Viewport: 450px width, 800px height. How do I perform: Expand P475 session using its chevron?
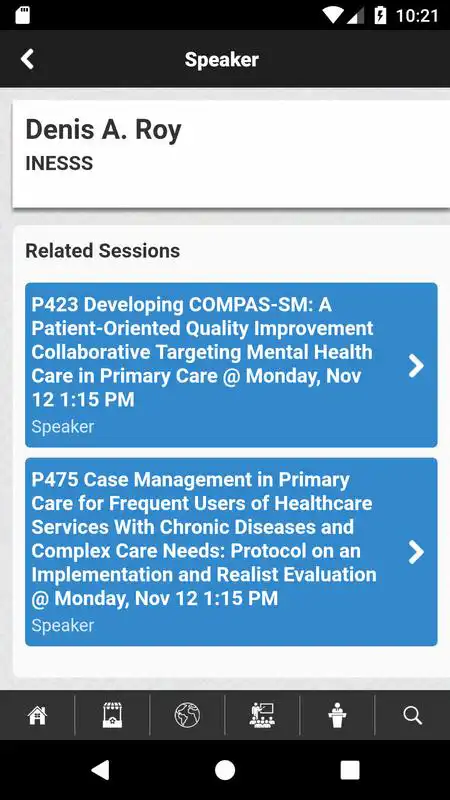coord(416,552)
